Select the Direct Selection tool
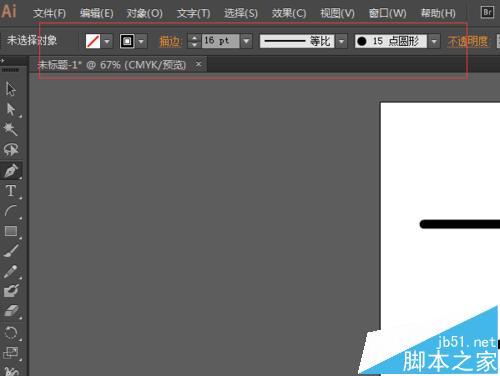The image size is (500, 376). point(11,109)
